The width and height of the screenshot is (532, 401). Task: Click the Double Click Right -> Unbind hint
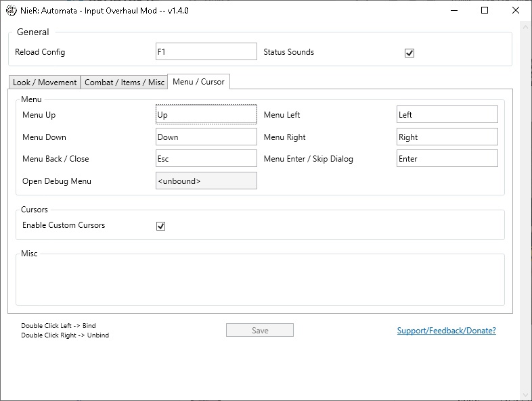pos(65,335)
